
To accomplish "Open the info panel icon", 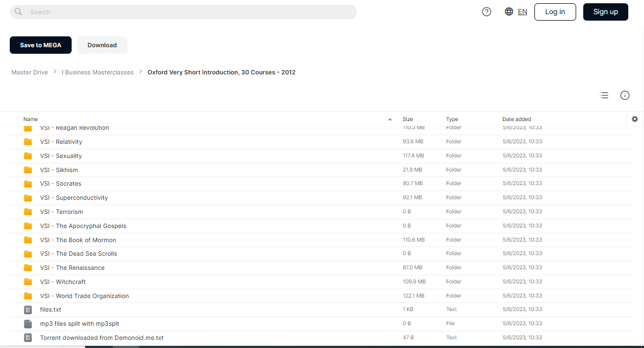I will click(624, 96).
